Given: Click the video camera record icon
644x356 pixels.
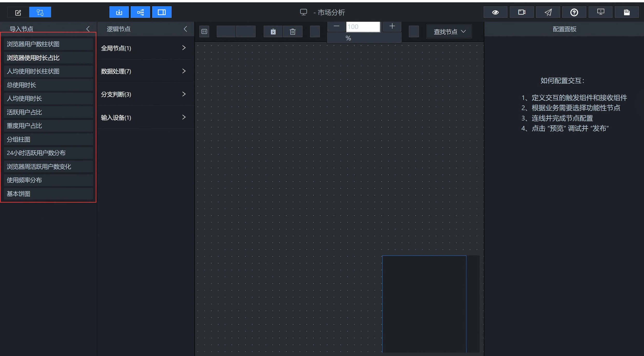Looking at the screenshot, I should (x=522, y=12).
